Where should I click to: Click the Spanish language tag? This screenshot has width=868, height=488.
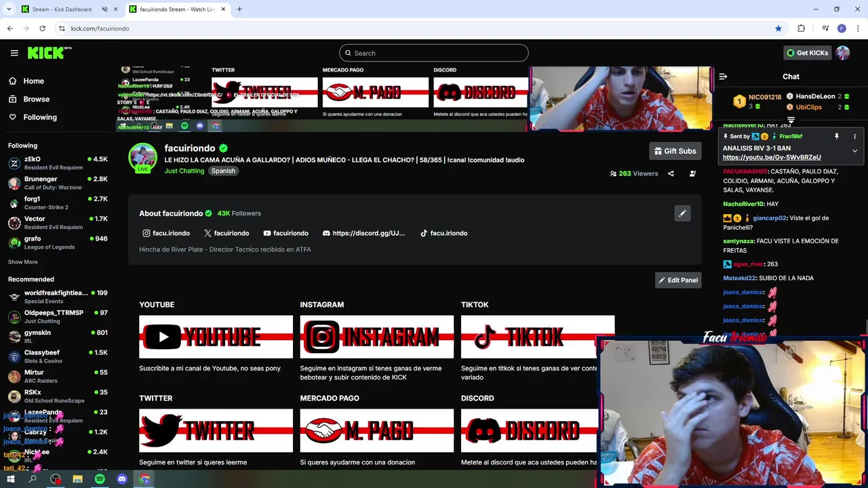tap(223, 171)
